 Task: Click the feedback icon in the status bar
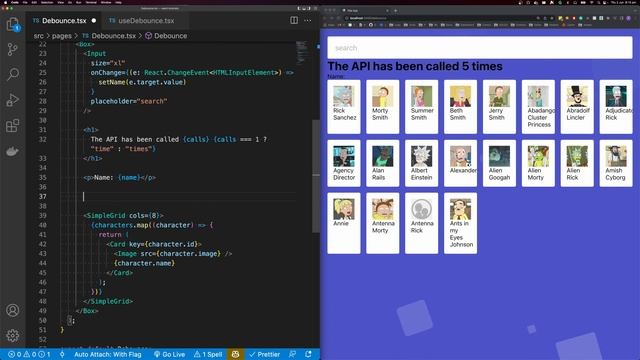pos(292,354)
